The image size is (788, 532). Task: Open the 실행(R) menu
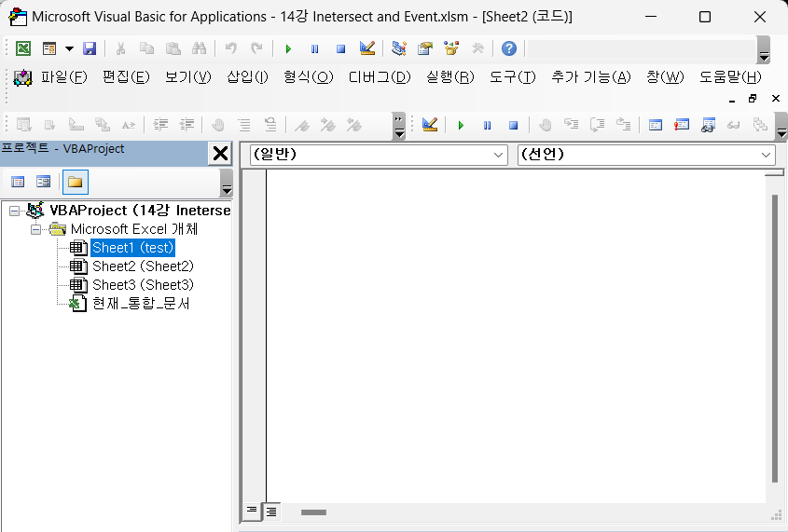click(450, 77)
